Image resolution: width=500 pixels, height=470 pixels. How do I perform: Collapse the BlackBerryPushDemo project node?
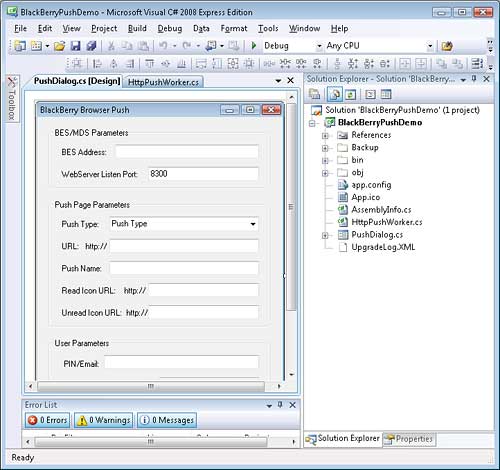[312, 123]
